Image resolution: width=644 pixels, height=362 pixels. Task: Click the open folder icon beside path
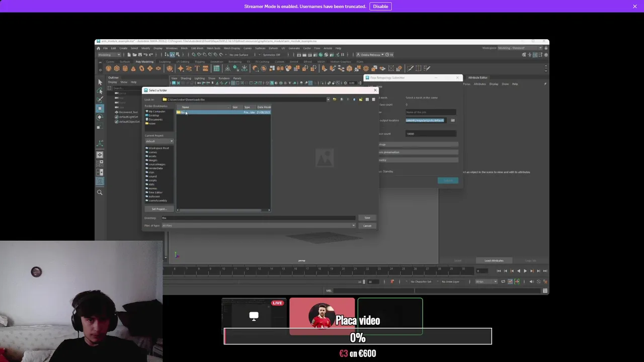pos(335,100)
